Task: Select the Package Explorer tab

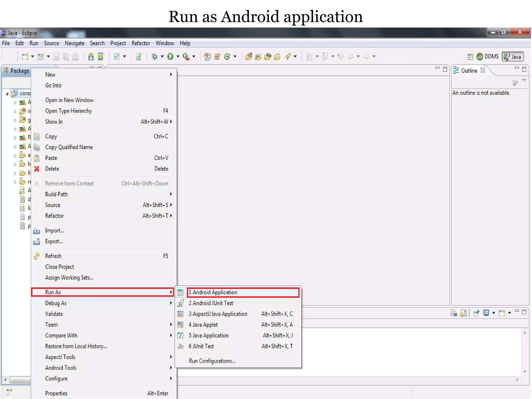Action: pyautogui.click(x=17, y=71)
